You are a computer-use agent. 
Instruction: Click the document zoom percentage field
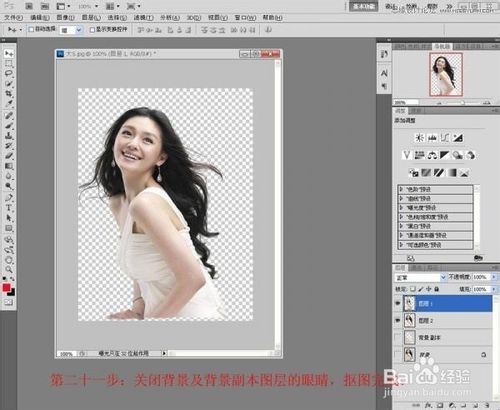(66, 354)
